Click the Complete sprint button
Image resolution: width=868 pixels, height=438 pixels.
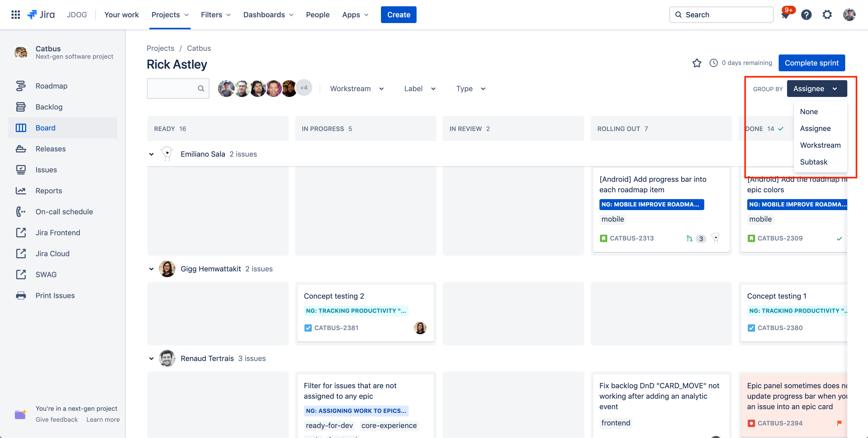click(x=811, y=63)
